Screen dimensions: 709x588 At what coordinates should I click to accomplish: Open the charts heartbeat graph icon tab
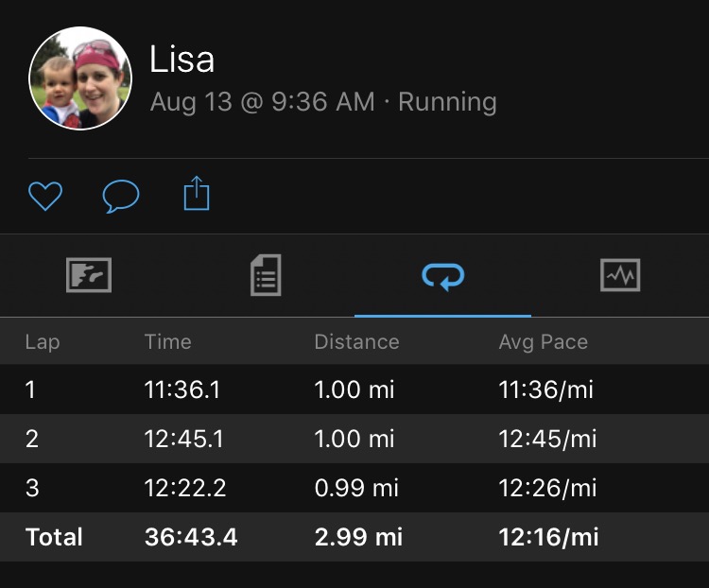pyautogui.click(x=620, y=275)
